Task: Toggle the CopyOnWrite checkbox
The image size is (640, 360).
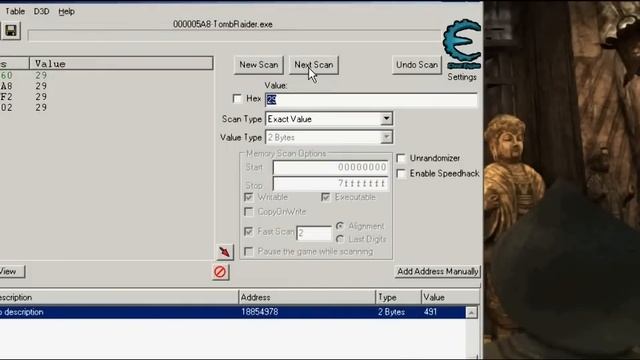Action: pyautogui.click(x=248, y=211)
